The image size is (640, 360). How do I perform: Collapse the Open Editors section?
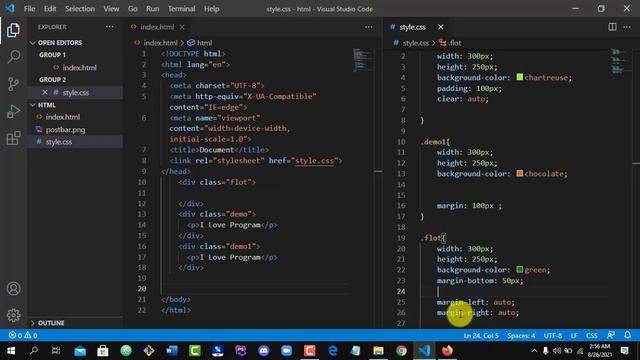[33, 43]
